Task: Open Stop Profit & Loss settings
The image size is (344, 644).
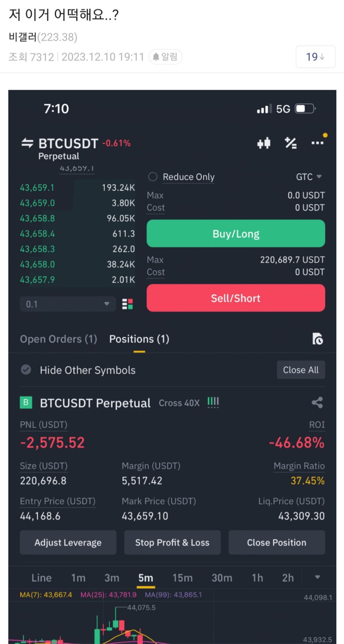Action: (x=172, y=542)
